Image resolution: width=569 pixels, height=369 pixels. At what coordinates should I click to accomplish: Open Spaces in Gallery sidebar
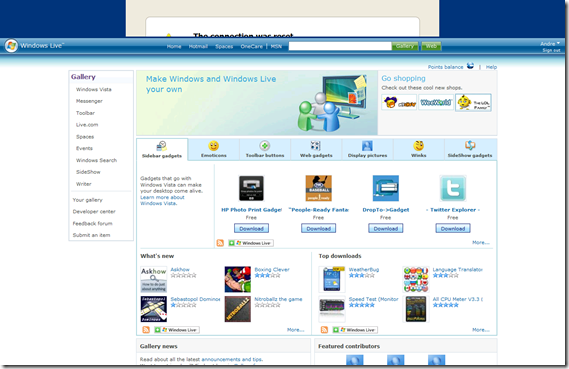click(85, 137)
